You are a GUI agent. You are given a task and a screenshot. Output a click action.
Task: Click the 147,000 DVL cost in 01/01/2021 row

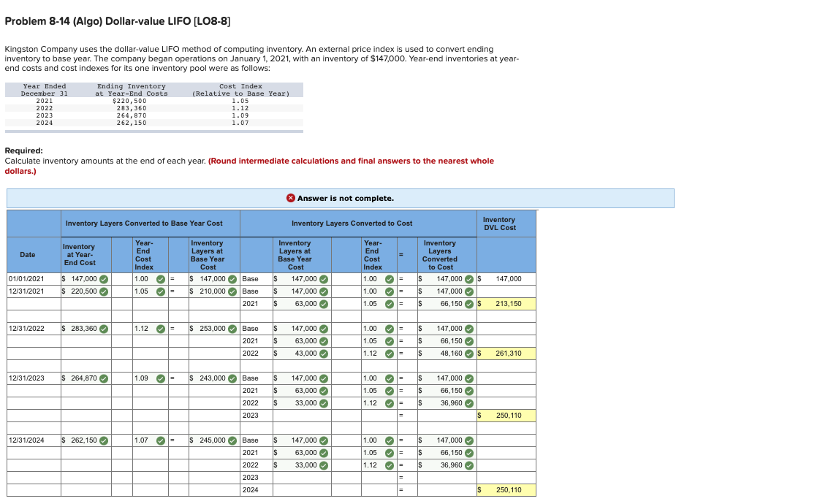pyautogui.click(x=506, y=279)
